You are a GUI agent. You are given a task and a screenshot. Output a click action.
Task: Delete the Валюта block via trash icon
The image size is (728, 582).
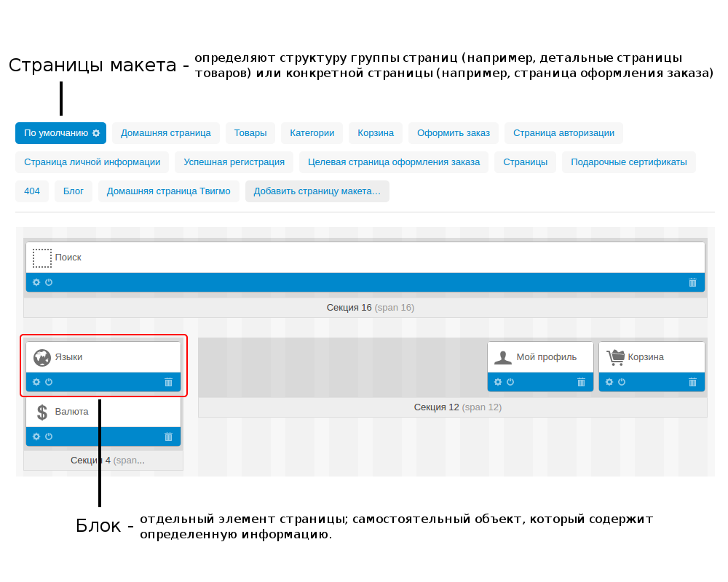point(168,436)
